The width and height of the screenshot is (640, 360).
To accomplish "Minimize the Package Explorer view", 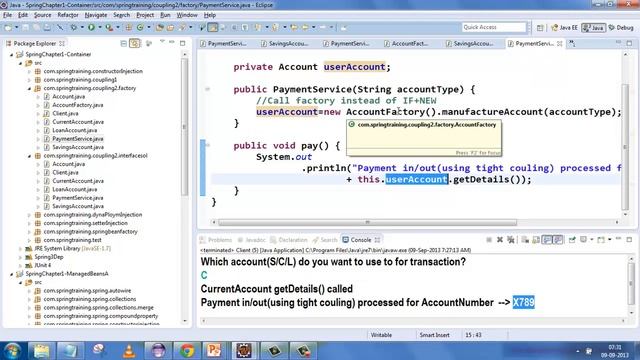I will point(172,42).
